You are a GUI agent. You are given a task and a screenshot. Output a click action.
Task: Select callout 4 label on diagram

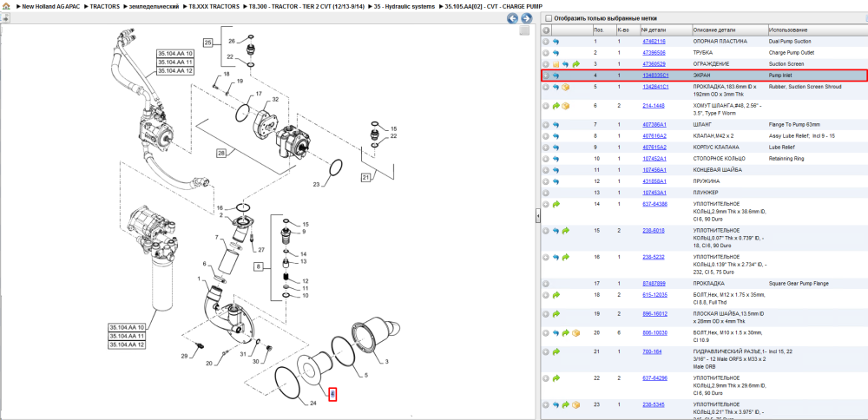[332, 394]
